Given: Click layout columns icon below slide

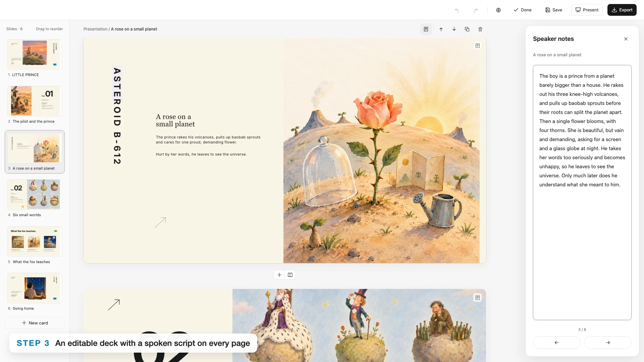Looking at the screenshot, I should (290, 275).
